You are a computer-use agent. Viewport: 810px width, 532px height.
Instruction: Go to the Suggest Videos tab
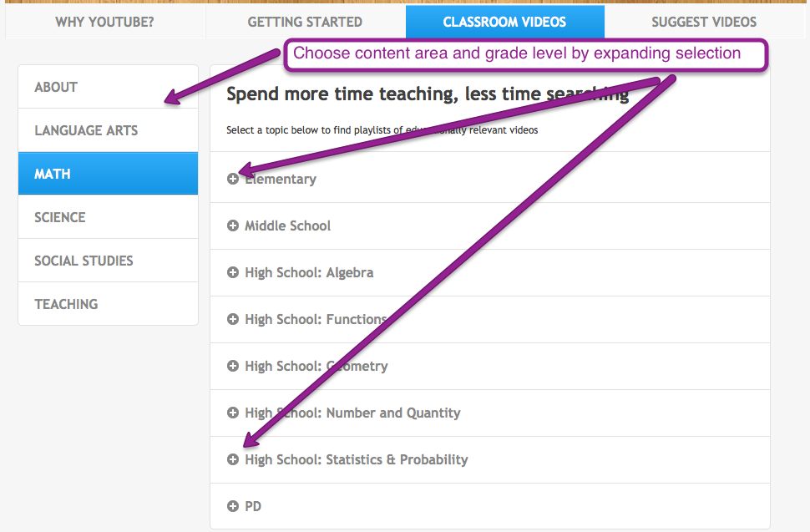[x=703, y=22]
